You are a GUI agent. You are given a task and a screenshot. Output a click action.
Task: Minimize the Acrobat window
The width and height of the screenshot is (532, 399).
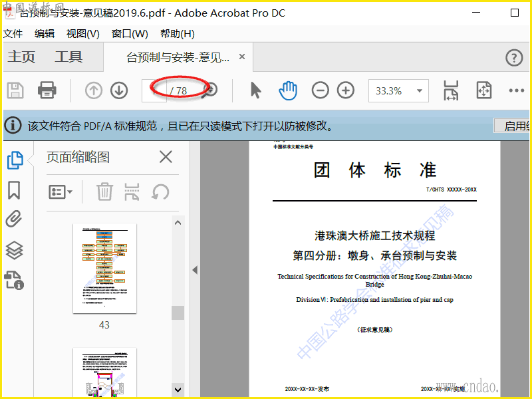click(x=476, y=13)
